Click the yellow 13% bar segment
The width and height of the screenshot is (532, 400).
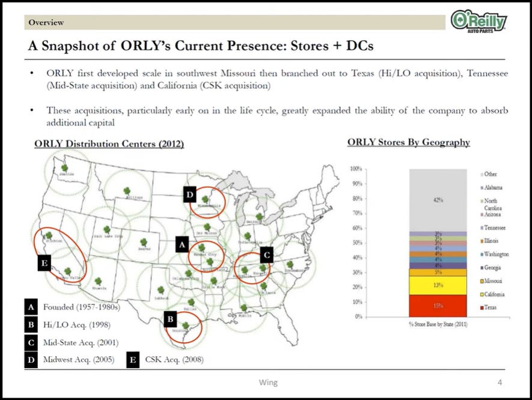point(438,285)
